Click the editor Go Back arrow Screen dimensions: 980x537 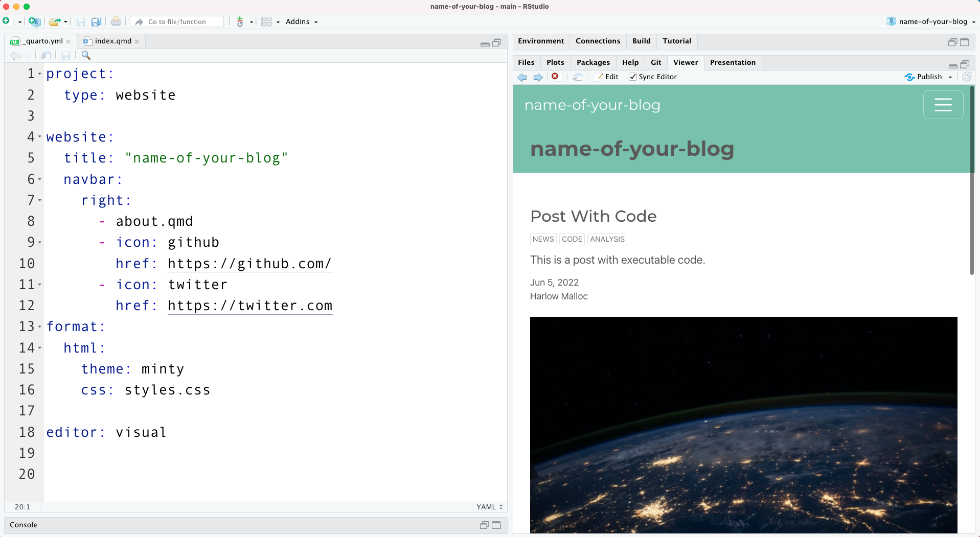point(15,55)
